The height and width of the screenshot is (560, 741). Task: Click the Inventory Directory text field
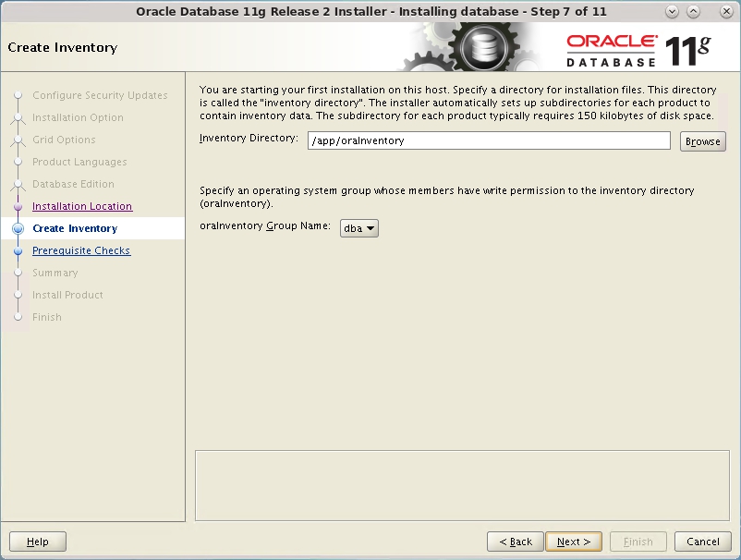click(x=489, y=140)
